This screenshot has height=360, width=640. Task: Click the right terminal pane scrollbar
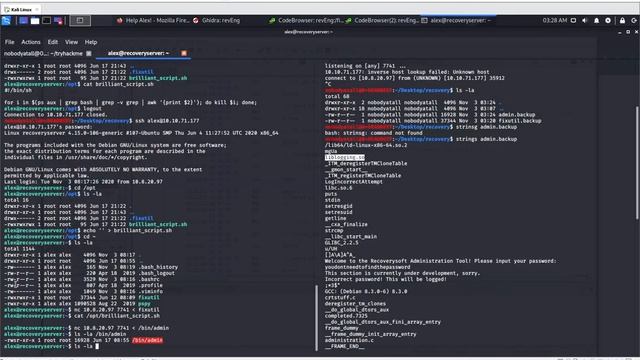point(637,163)
